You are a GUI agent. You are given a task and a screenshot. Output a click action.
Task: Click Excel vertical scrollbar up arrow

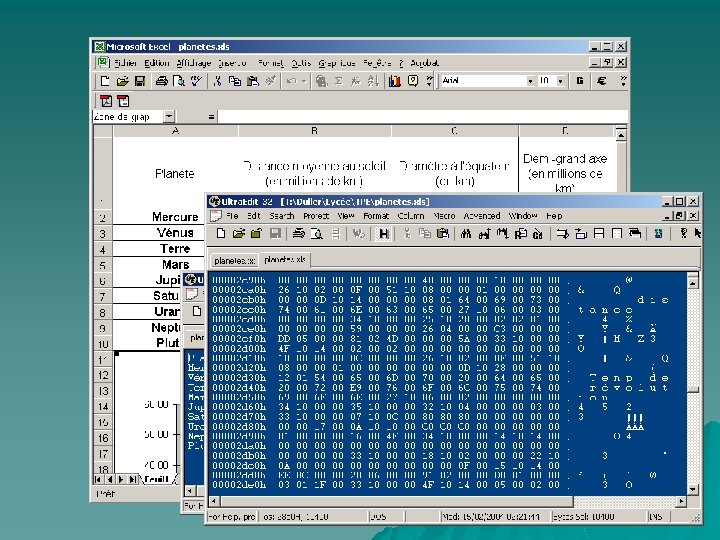coord(621,135)
